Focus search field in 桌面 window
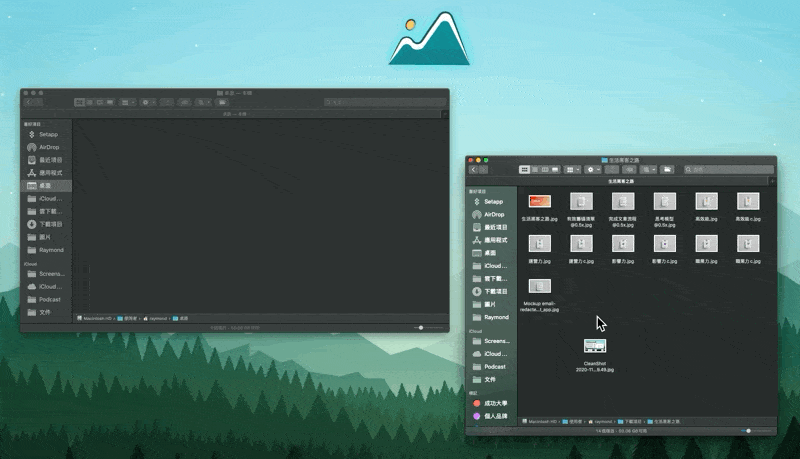This screenshot has width=800, height=459. pos(385,103)
